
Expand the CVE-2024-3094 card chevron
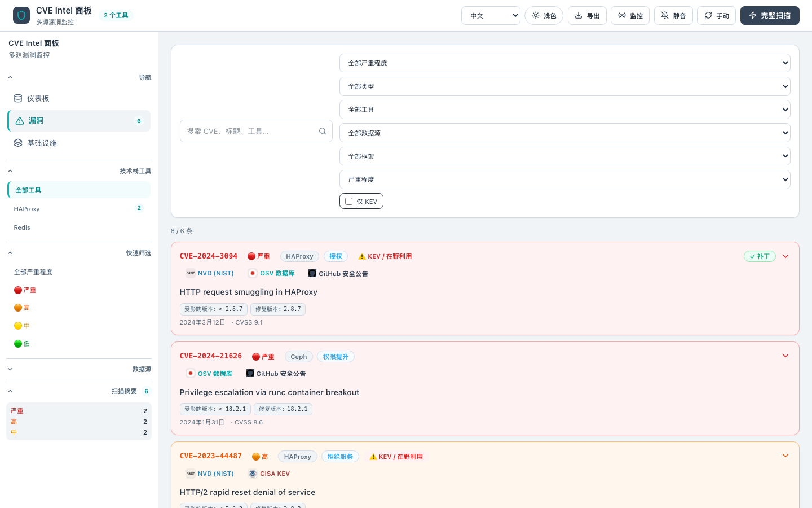(x=785, y=256)
